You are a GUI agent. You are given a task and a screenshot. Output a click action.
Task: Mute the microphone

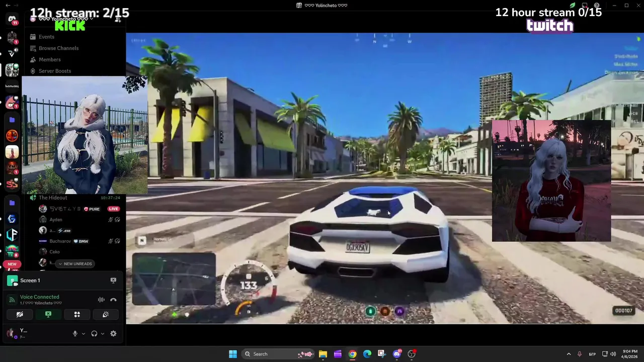(x=75, y=333)
